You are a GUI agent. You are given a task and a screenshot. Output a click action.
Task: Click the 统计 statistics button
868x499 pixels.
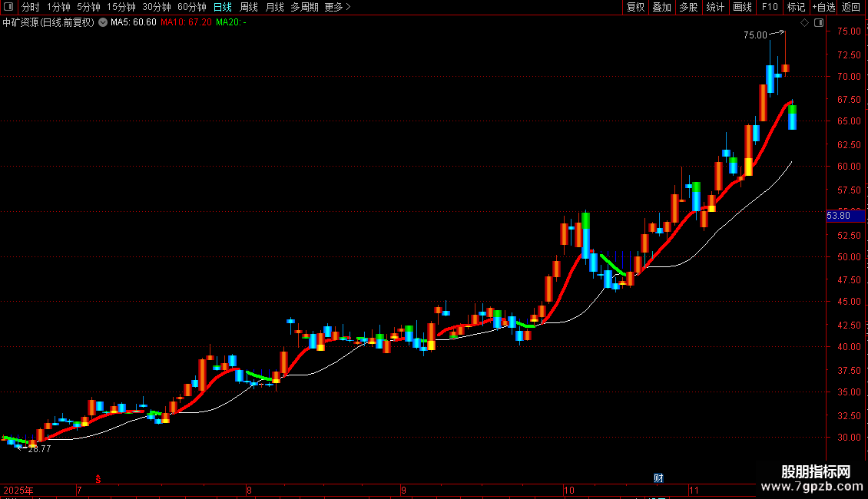715,7
